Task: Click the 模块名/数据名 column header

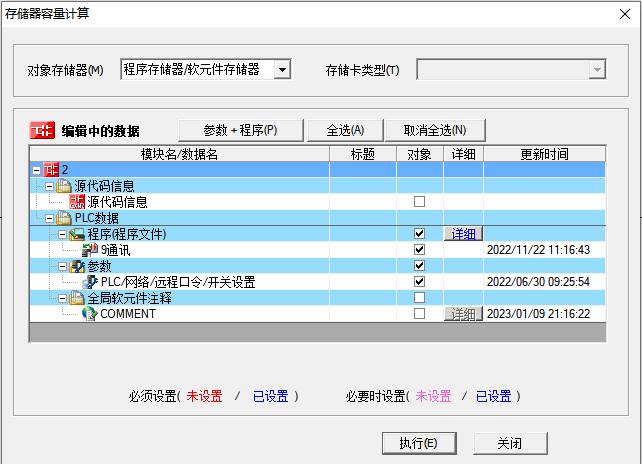Action: [179, 154]
